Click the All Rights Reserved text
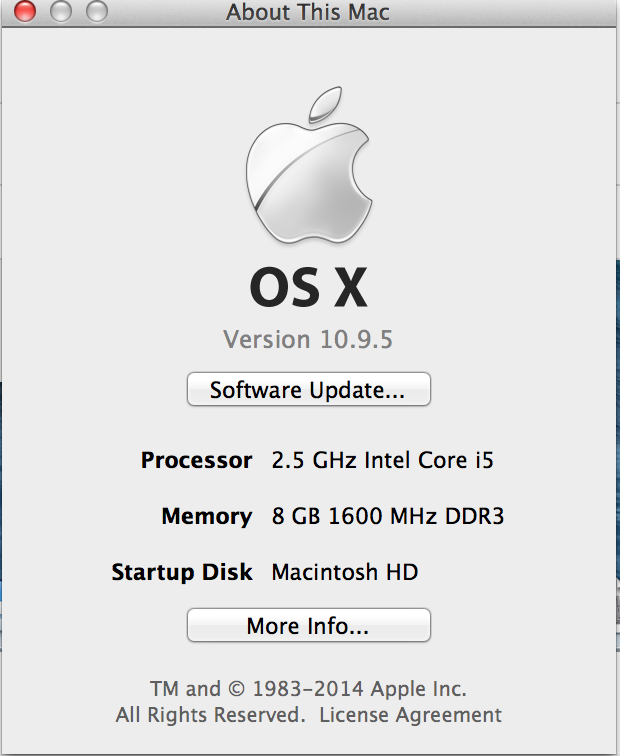 [210, 715]
